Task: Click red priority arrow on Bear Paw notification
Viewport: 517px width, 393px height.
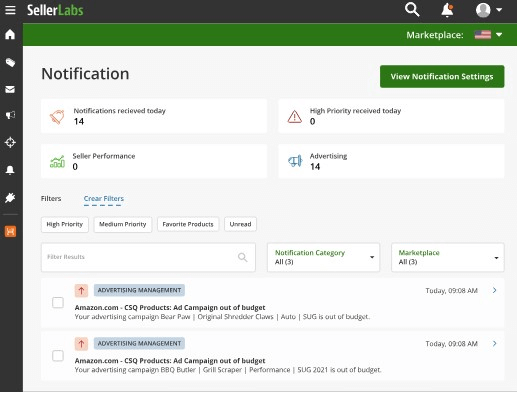Action: 81,290
